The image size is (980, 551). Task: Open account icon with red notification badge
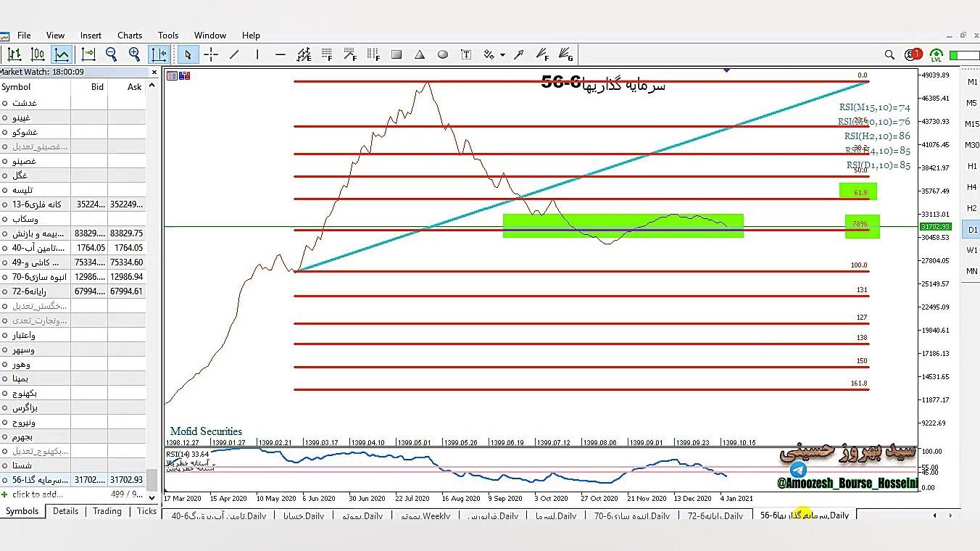[913, 54]
